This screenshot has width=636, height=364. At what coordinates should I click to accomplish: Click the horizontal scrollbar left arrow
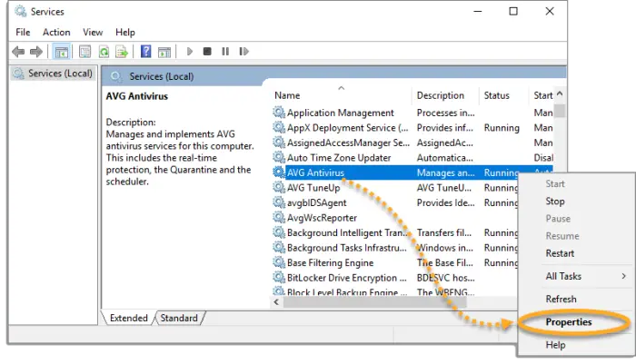pyautogui.click(x=276, y=302)
